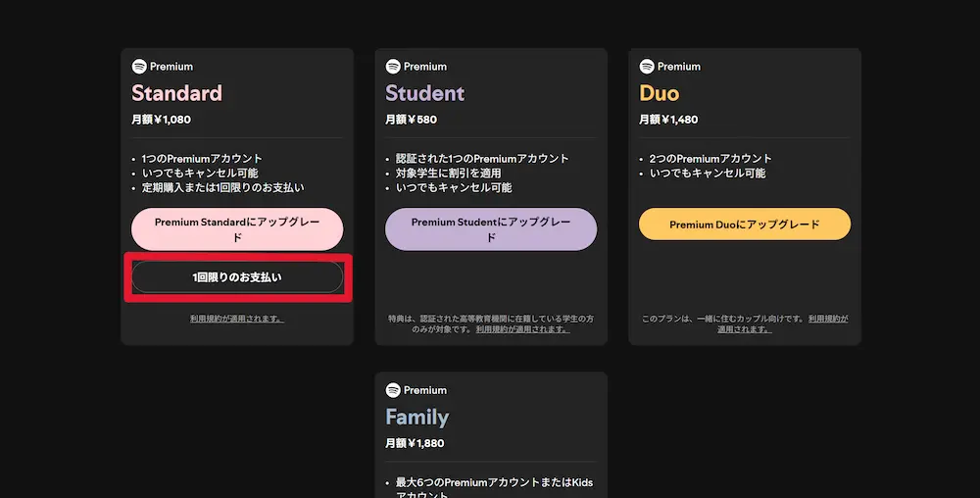Click the 月額¥580 price text
Screen dimensions: 980x498
tap(411, 120)
